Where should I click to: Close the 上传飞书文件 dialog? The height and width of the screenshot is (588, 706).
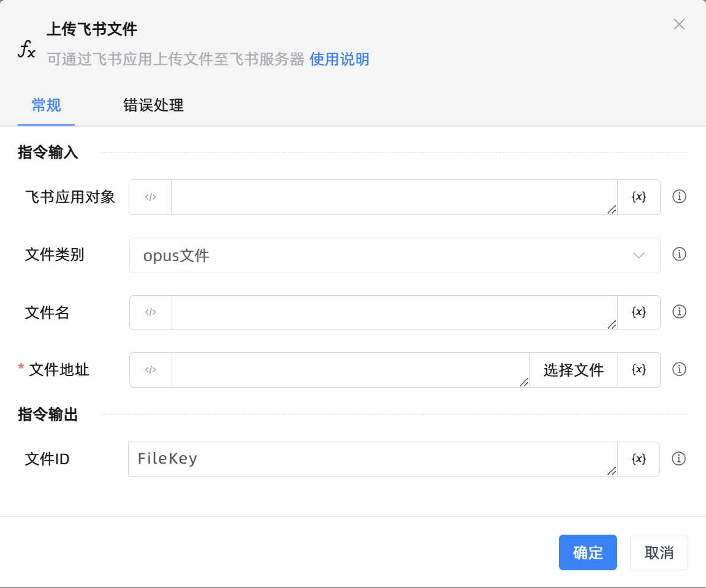(x=679, y=24)
